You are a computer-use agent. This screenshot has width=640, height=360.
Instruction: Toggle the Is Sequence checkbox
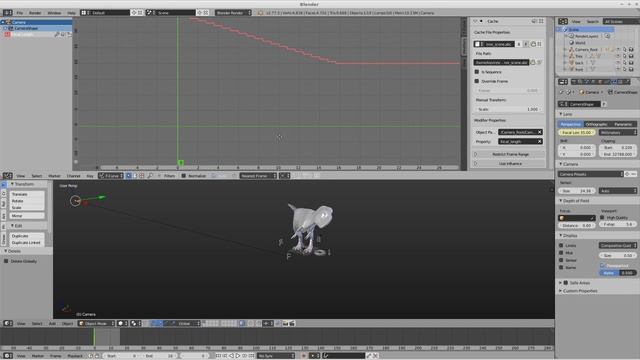(477, 72)
